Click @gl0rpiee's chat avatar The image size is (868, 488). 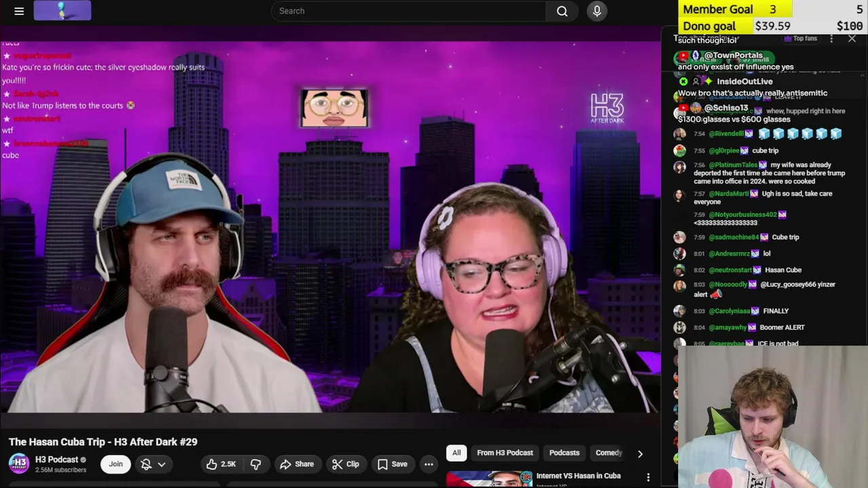coord(679,150)
